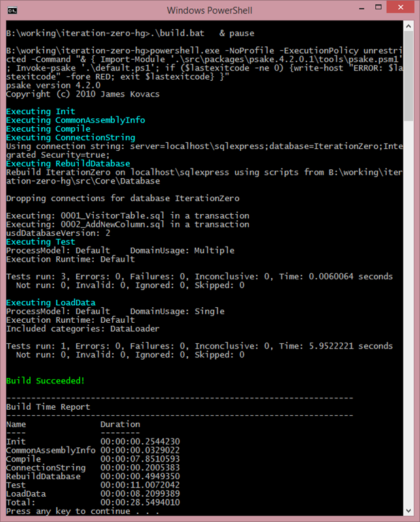Image resolution: width=420 pixels, height=522 pixels.
Task: Click 'Tests run: 3' result line
Action: (199, 277)
